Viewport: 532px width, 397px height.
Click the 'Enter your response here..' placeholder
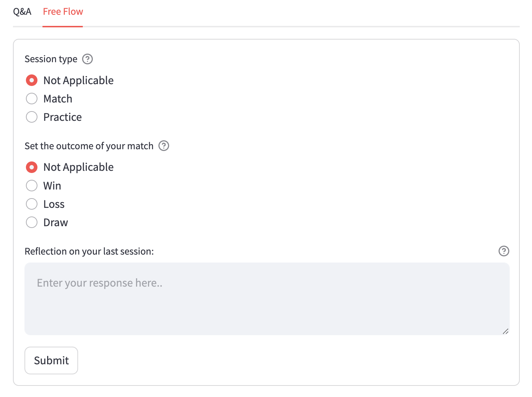(x=100, y=283)
